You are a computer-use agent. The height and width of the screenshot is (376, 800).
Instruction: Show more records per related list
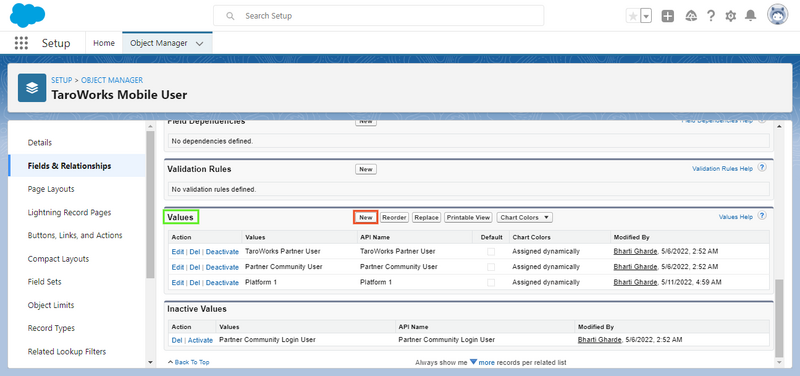click(486, 363)
